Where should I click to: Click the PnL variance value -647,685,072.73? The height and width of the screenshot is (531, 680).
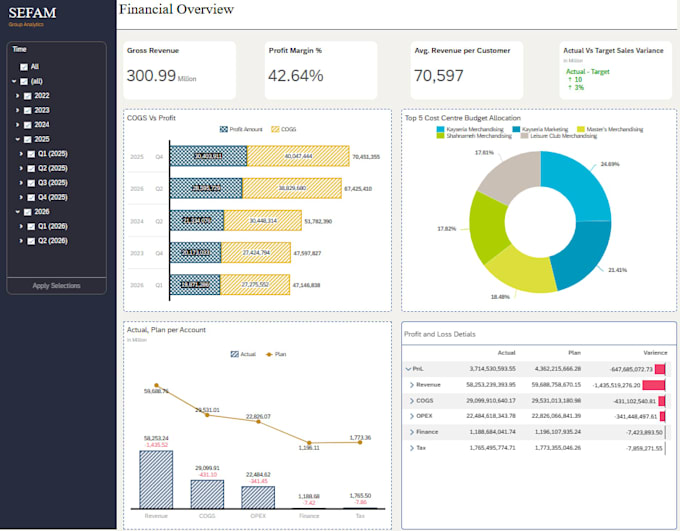click(631, 369)
